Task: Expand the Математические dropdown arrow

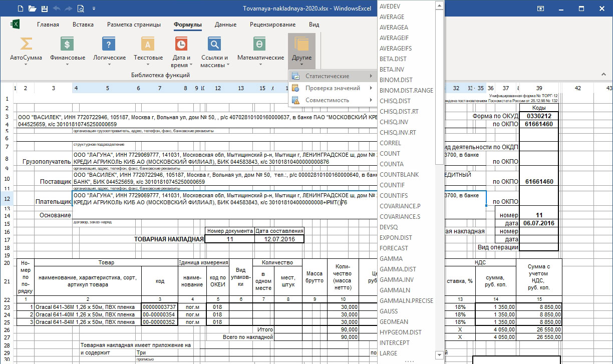Action: tap(260, 65)
